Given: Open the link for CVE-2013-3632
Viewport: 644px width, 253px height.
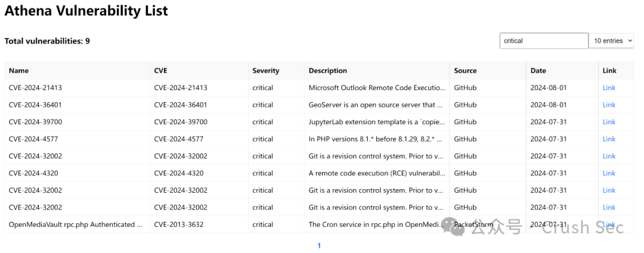Looking at the screenshot, I should [609, 224].
